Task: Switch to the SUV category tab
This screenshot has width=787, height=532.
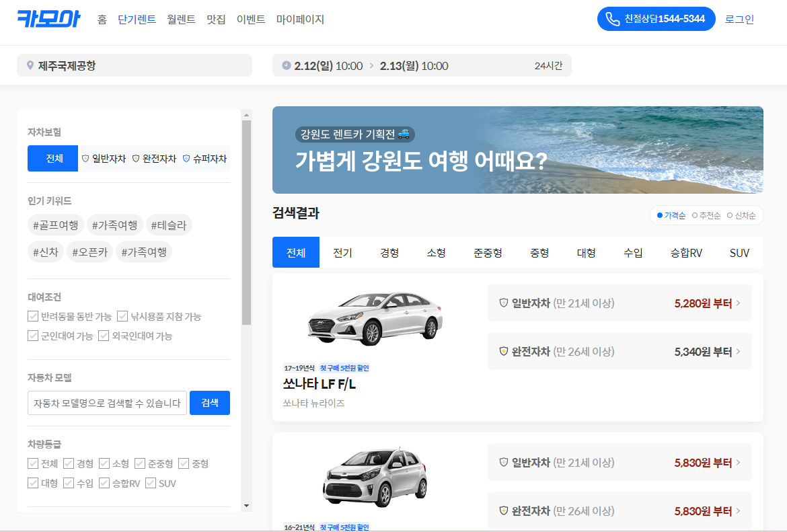Action: 739,252
